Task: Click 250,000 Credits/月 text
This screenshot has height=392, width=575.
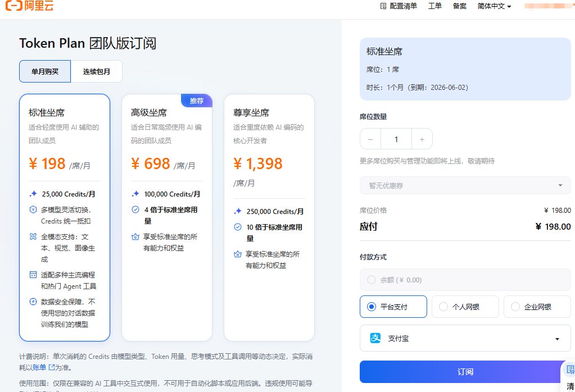Action: click(x=275, y=211)
